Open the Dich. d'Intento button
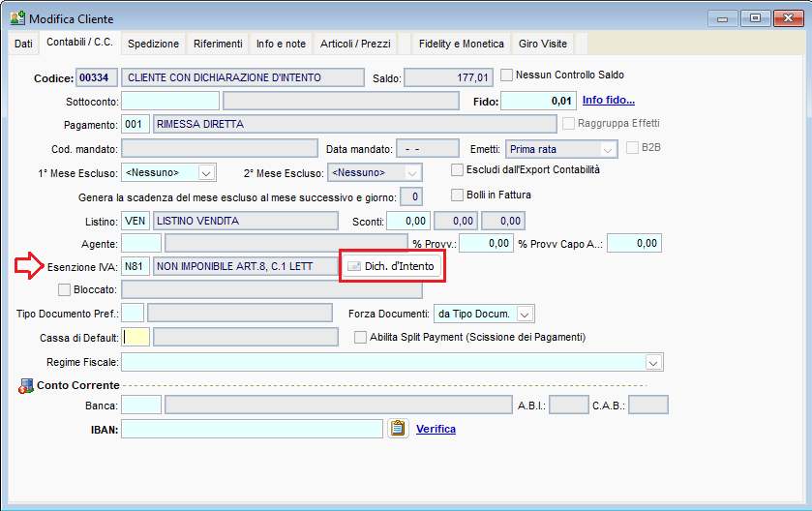Image resolution: width=812 pixels, height=511 pixels. (x=392, y=266)
